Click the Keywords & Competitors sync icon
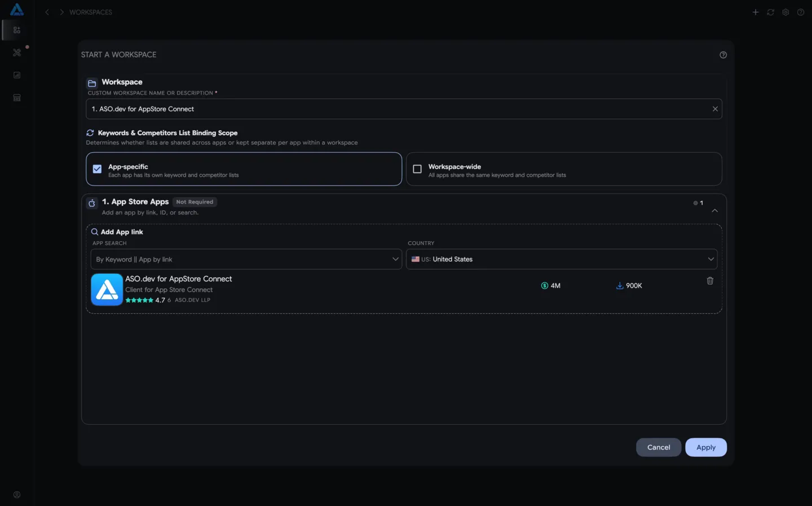The width and height of the screenshot is (812, 506). [90, 133]
